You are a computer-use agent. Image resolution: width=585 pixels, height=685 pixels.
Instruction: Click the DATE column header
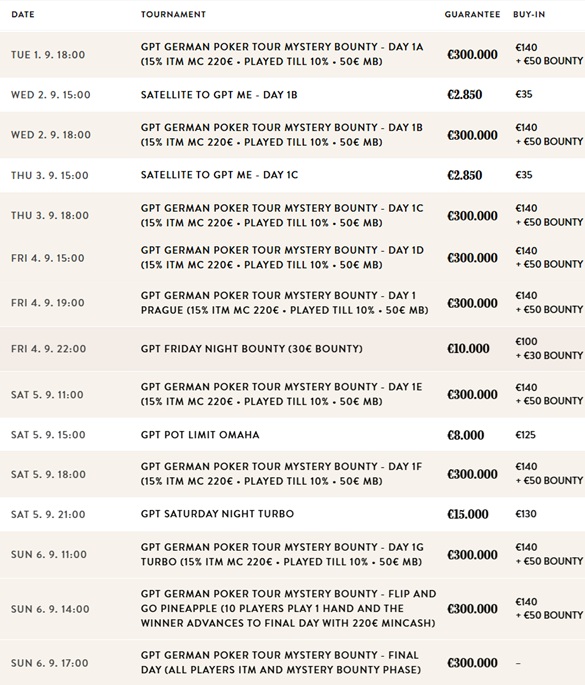[23, 14]
